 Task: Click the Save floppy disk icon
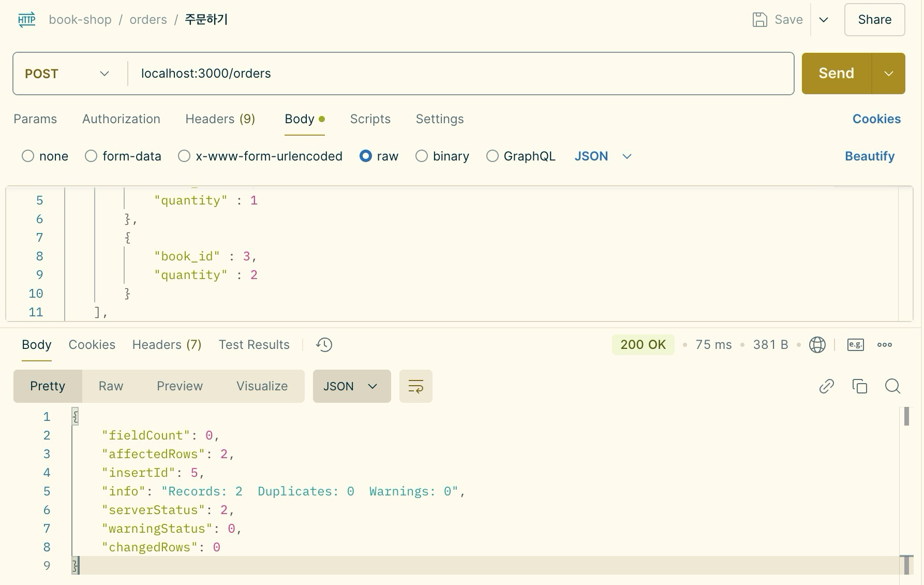[x=759, y=20]
